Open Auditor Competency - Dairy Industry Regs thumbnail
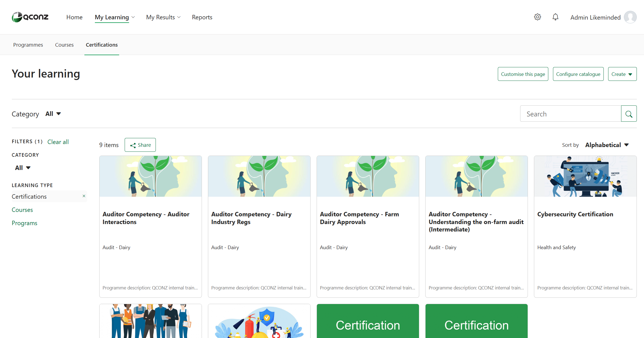This screenshot has height=338, width=644. coord(259,176)
